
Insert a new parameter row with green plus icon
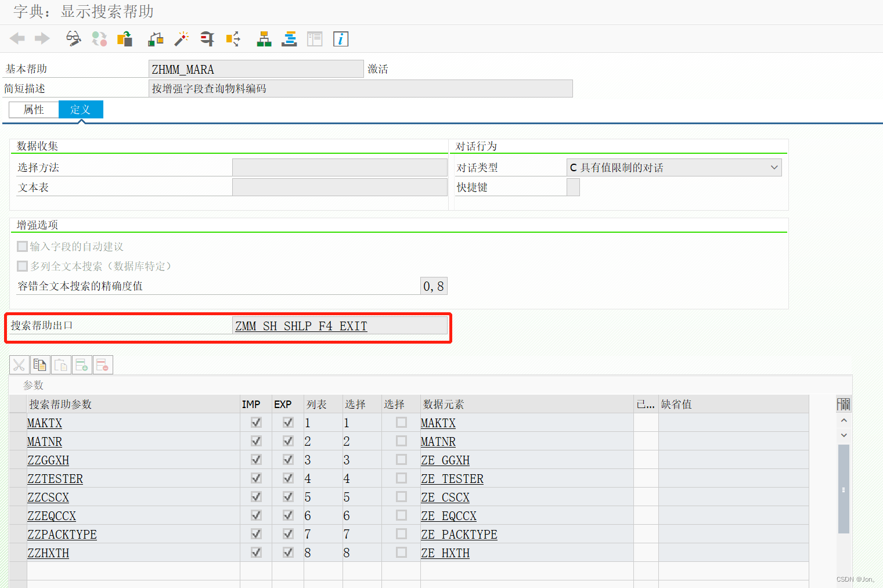(82, 365)
